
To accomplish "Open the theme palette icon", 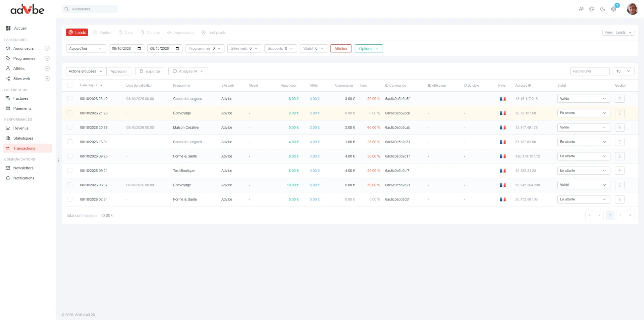I will 592,9.
